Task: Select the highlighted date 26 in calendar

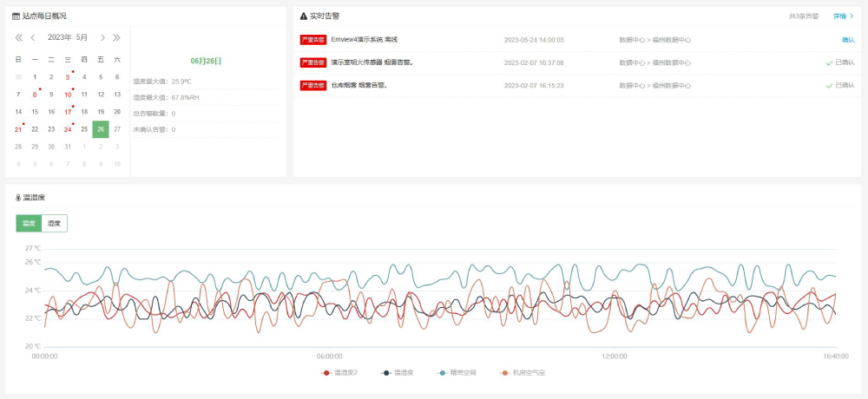Action: (x=101, y=129)
